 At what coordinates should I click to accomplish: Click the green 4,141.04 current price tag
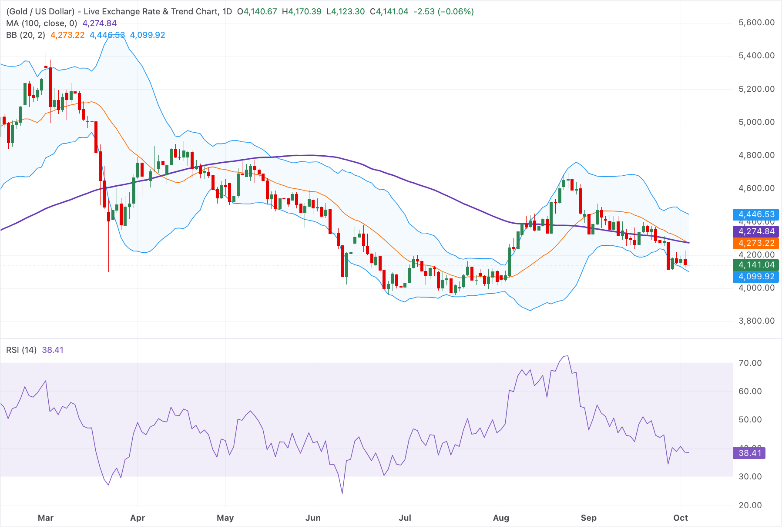tap(756, 264)
